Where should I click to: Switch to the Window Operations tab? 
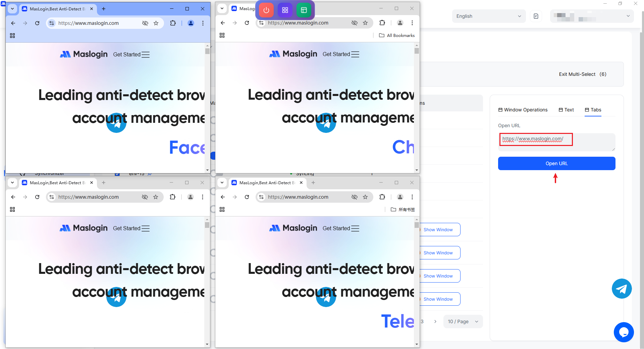[x=523, y=110]
